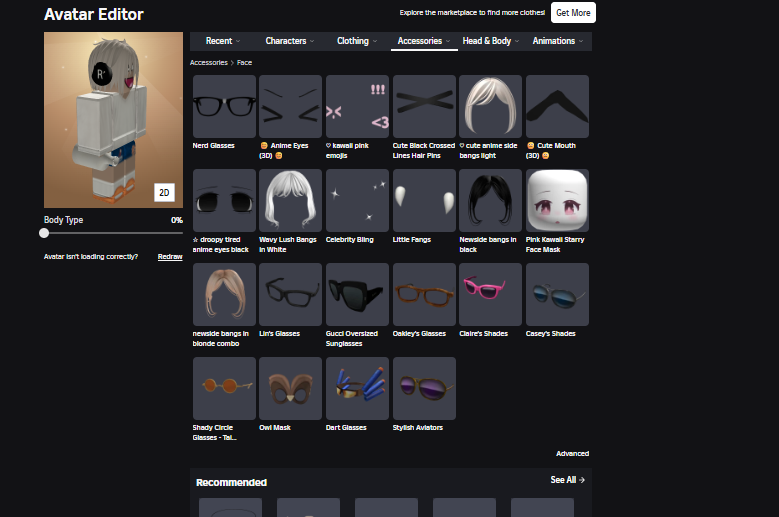Screen dimensions: 779x517
Task: Click the avatar 3D preview
Action: point(113,120)
